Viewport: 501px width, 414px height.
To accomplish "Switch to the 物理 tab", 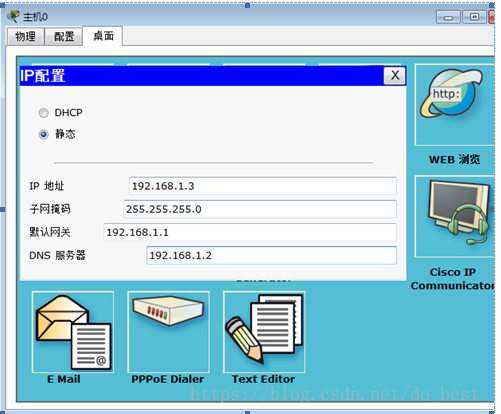I will (26, 36).
